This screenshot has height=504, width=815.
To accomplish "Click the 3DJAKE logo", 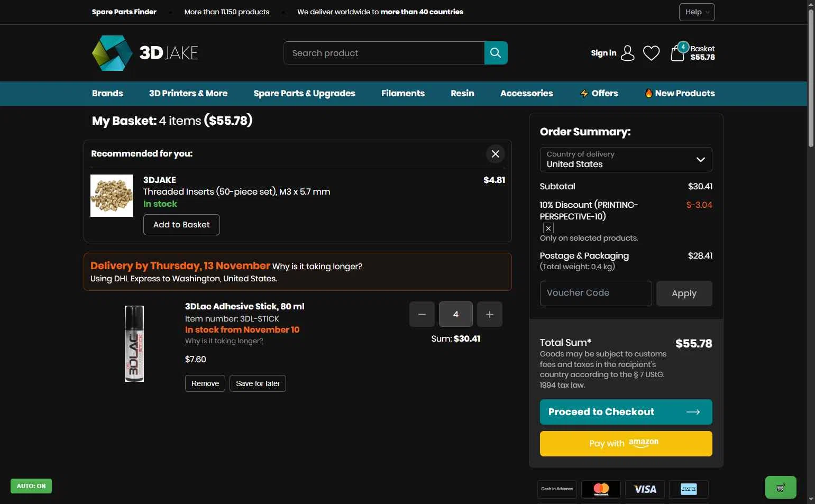I will 145,53.
